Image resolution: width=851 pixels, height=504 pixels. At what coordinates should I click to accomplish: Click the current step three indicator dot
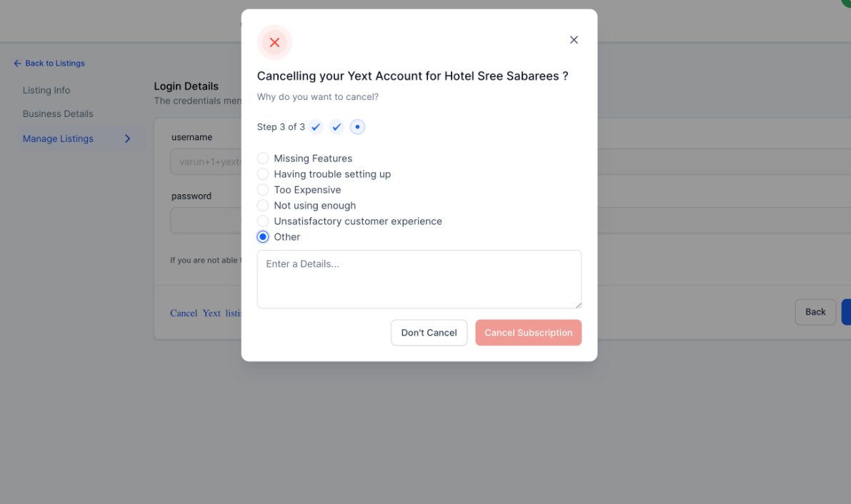click(x=357, y=127)
